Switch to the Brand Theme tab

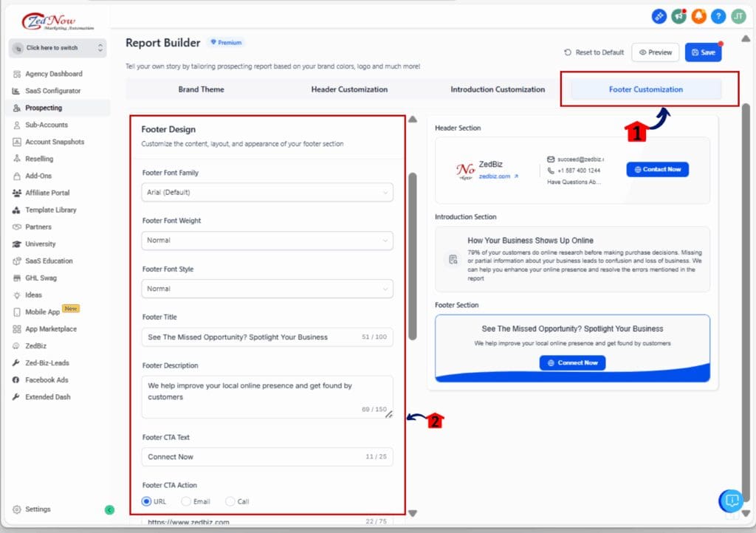coord(202,89)
